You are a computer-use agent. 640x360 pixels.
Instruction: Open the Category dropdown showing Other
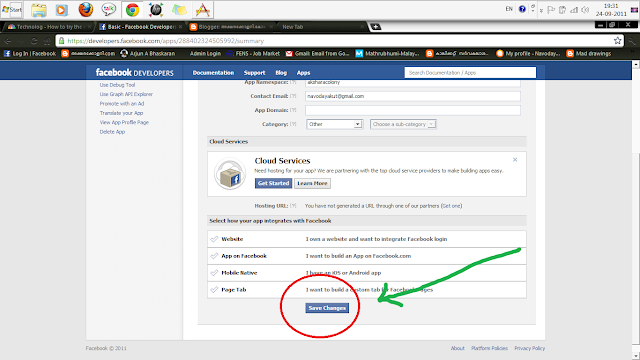pos(334,124)
